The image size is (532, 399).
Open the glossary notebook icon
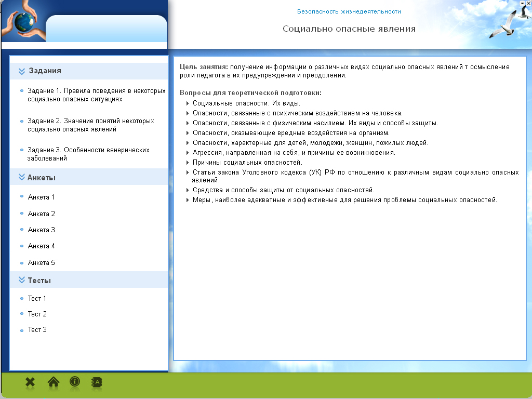97,382
